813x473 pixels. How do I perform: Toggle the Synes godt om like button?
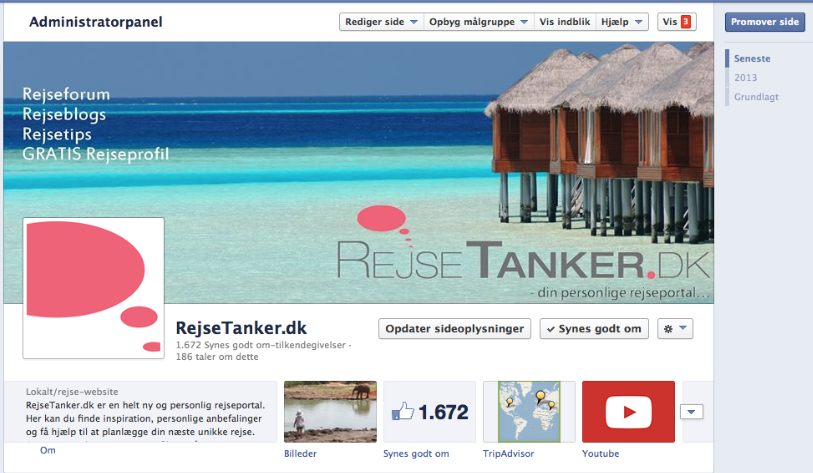coord(594,329)
